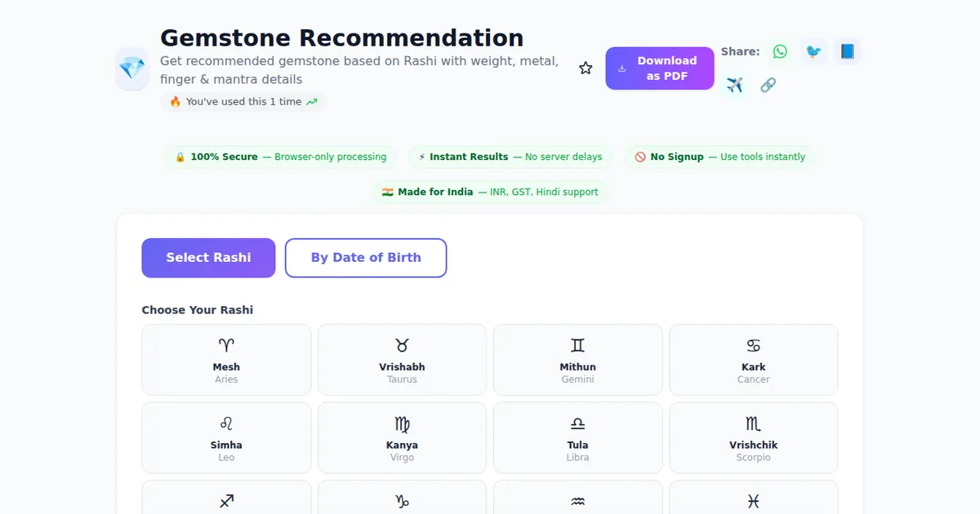Click the fire usage counter badge
This screenshot has height=514, width=980.
(243, 100)
